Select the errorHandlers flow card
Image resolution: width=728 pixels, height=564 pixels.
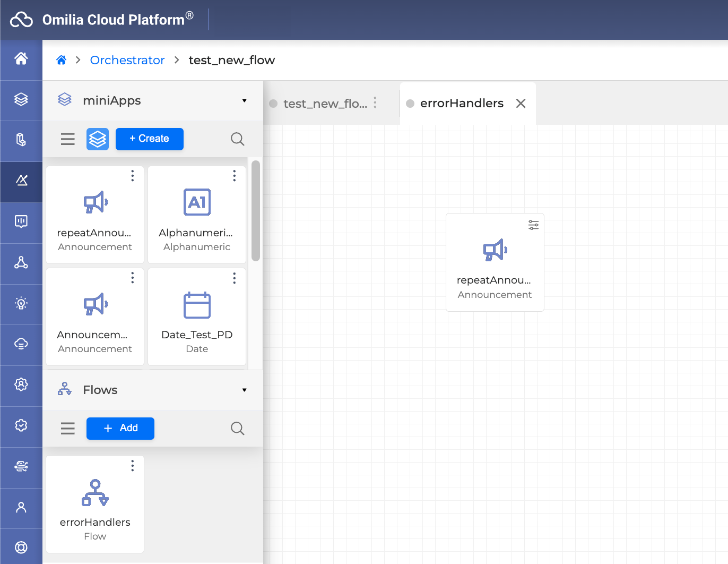click(x=95, y=504)
